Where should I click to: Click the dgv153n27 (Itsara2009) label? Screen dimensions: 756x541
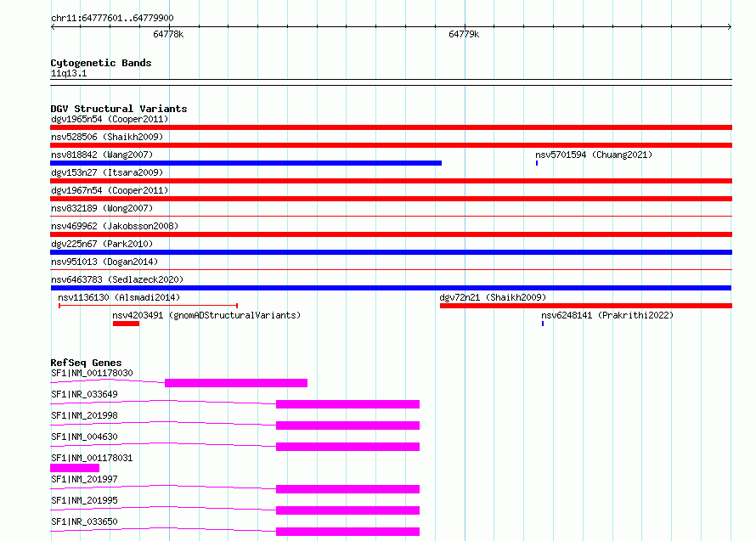(x=107, y=172)
